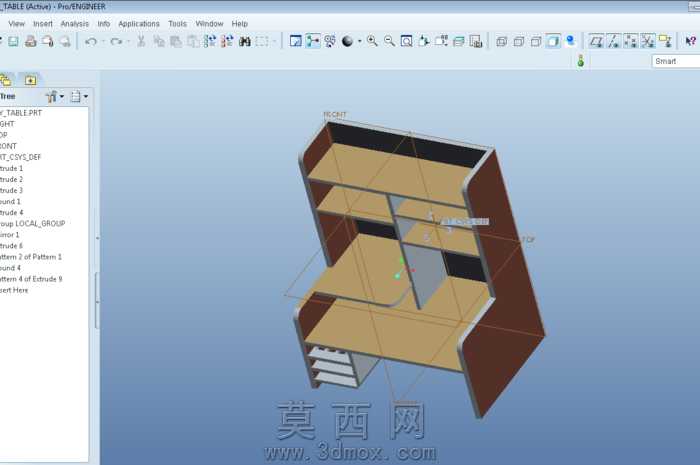The image size is (700, 465).
Task: Open the selection box dropdown arrow
Action: [274, 42]
